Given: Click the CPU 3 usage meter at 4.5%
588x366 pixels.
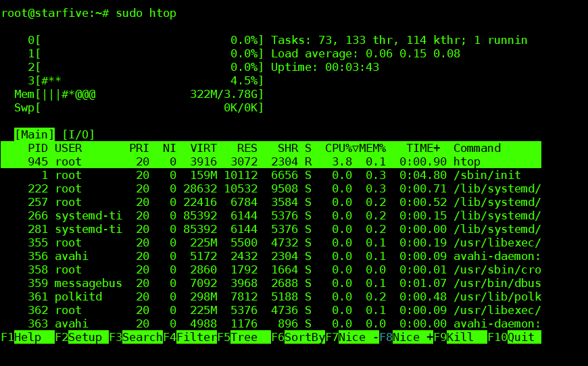Looking at the screenshot, I should 146,80.
